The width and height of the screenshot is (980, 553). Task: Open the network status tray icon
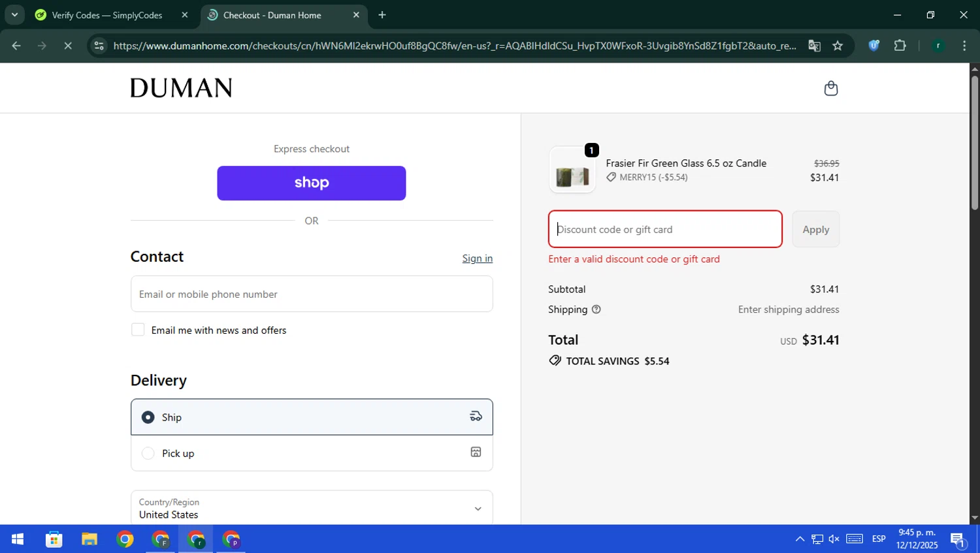[x=817, y=539]
